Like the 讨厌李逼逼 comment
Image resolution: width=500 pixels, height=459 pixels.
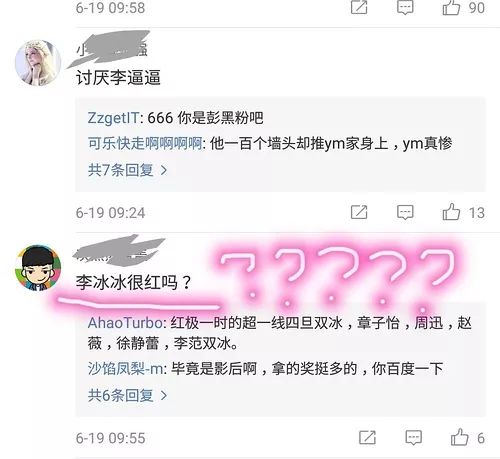click(x=451, y=212)
